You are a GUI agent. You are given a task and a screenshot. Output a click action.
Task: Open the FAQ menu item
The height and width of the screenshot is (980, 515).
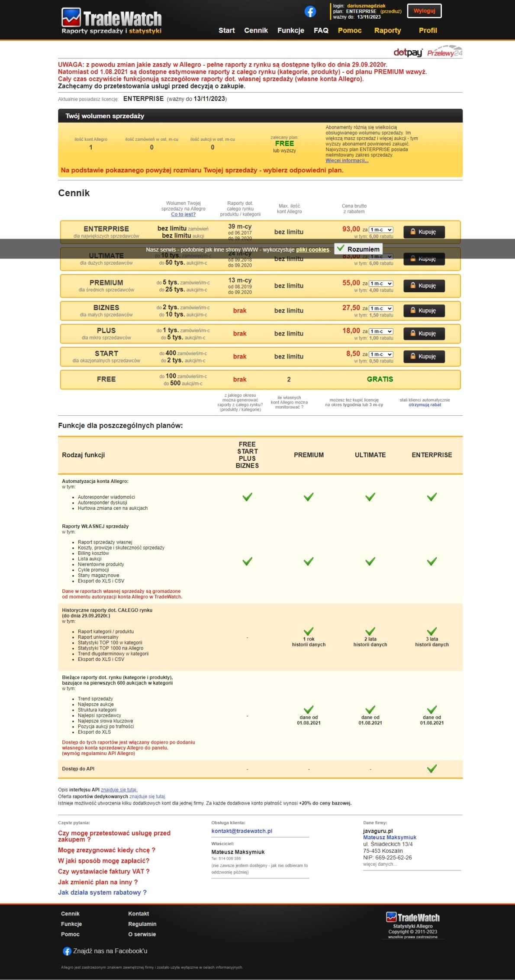321,30
